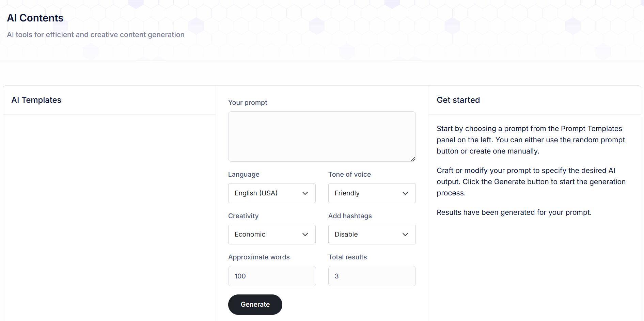The width and height of the screenshot is (644, 321).
Task: Click the chevron arrow in Creativity dropdown
Action: pyautogui.click(x=305, y=235)
